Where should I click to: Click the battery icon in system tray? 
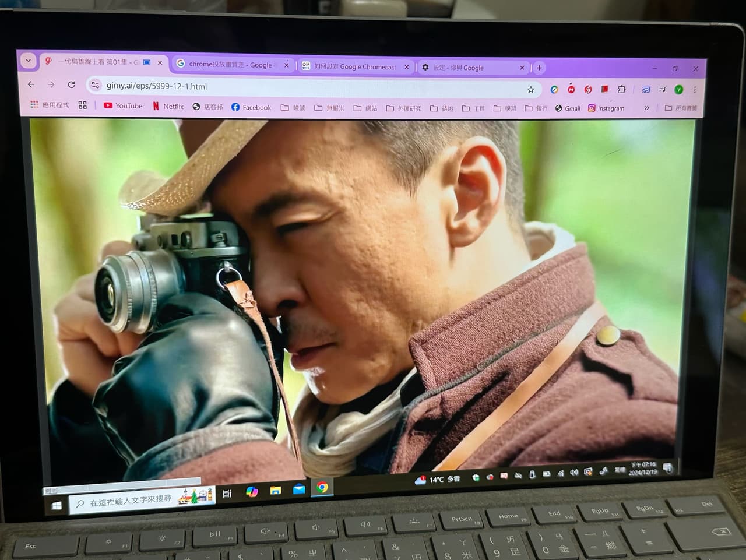tap(546, 474)
